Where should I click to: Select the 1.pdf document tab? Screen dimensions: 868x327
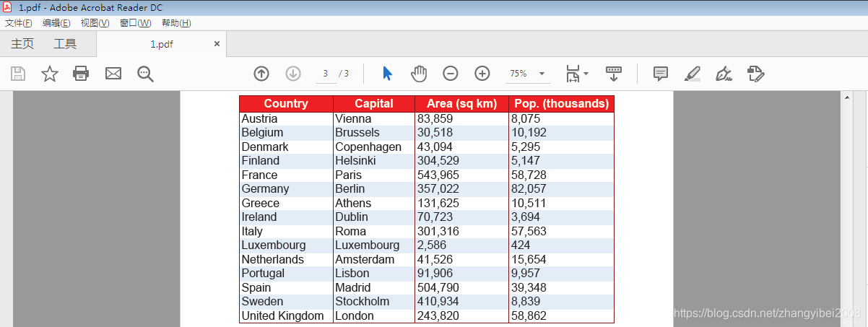(162, 44)
